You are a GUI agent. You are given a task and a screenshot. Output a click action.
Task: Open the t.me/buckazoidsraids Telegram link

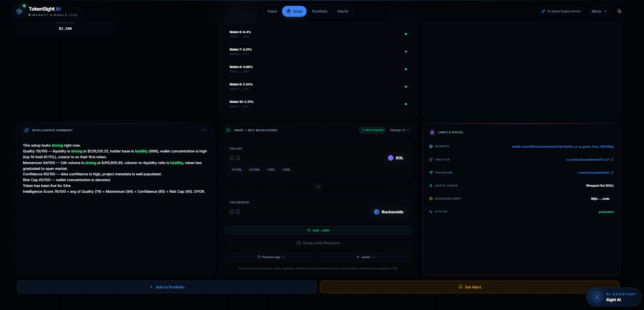point(595,173)
